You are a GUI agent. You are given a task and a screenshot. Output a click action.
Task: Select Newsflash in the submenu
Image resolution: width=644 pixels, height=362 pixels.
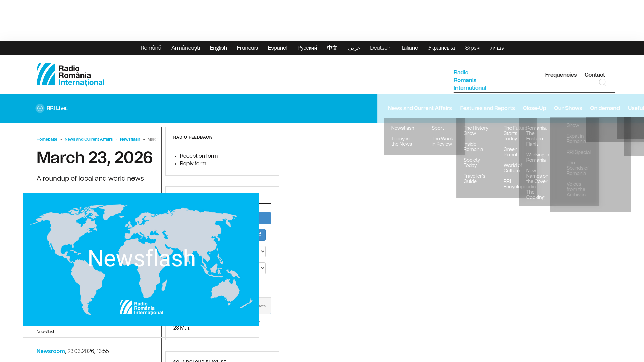[x=402, y=128]
